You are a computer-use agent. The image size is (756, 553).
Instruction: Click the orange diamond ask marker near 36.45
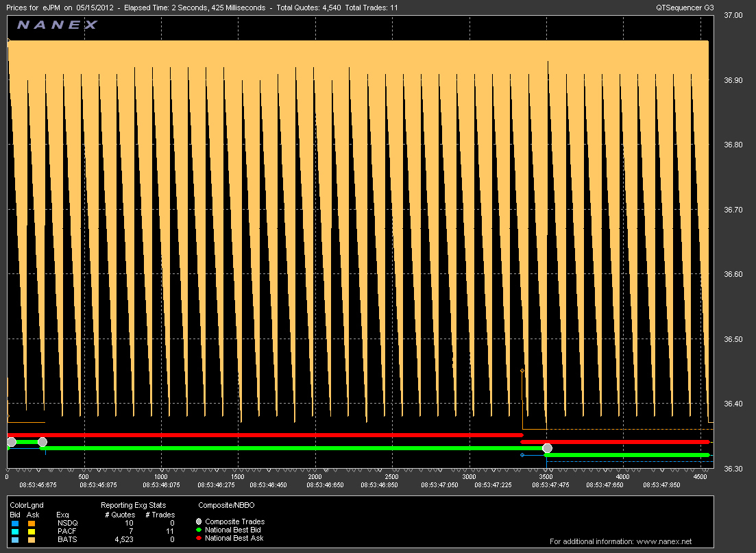coord(522,371)
